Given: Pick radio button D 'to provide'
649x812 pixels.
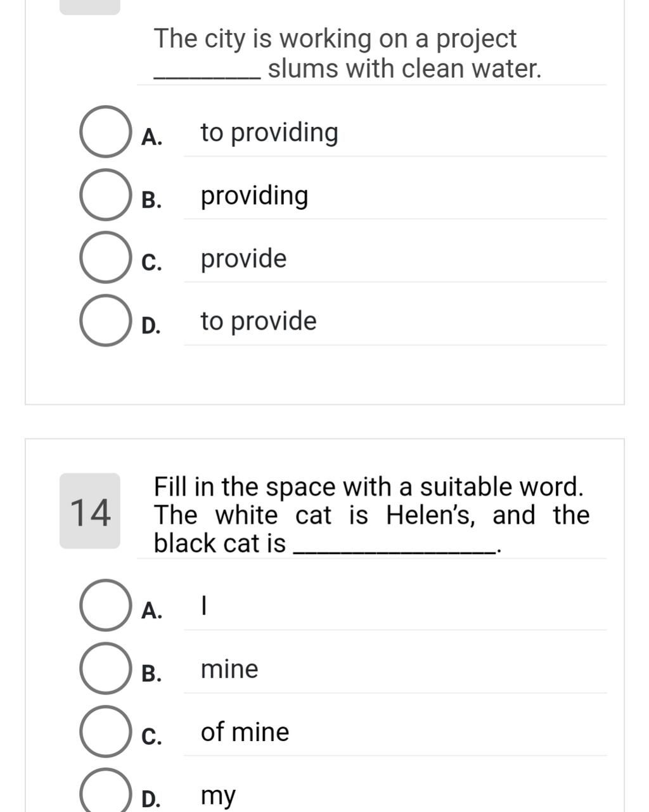Looking at the screenshot, I should click(x=105, y=321).
